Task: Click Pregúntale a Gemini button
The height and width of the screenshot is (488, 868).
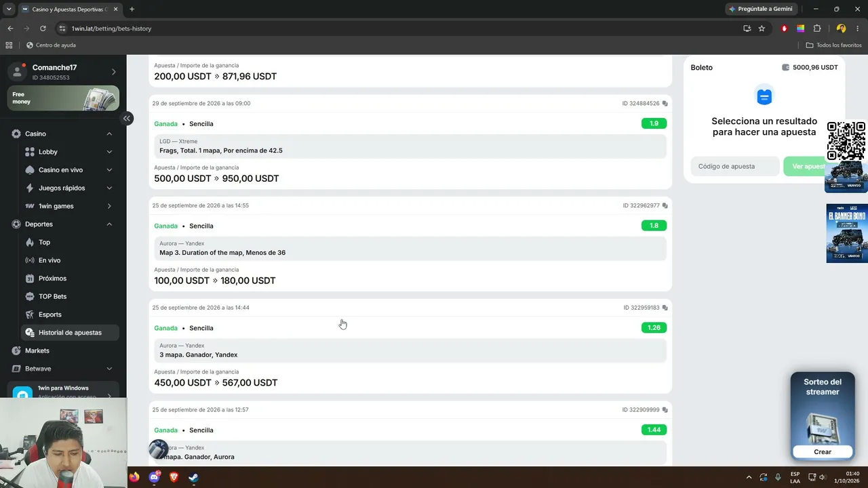Action: click(x=760, y=9)
